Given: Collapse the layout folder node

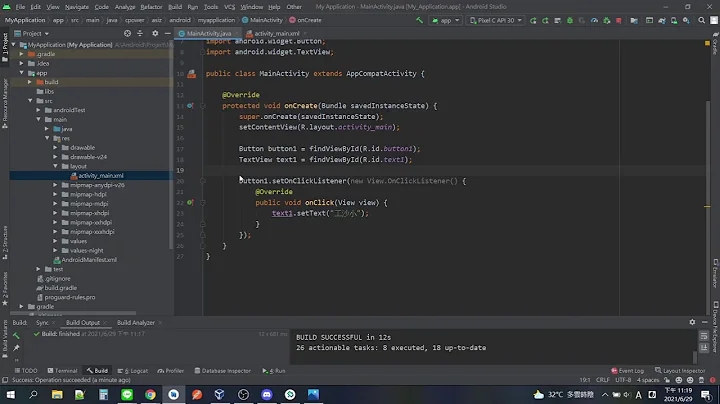Looking at the screenshot, I should click(55, 166).
